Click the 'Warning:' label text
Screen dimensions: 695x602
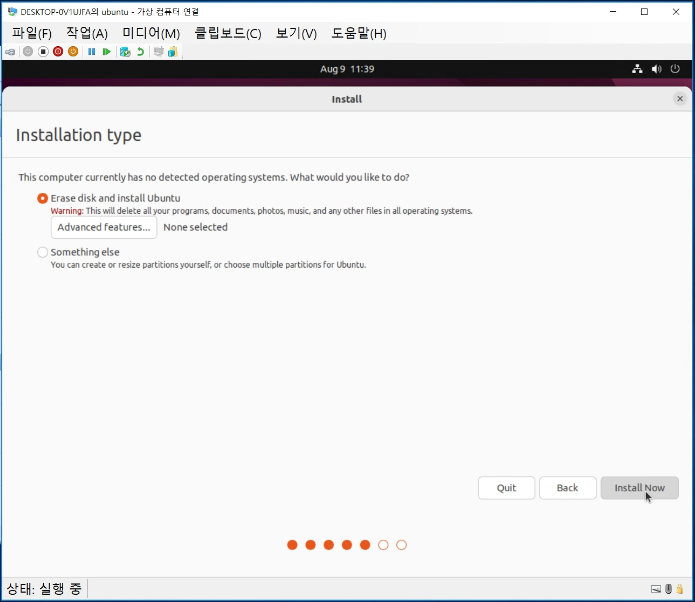[67, 211]
